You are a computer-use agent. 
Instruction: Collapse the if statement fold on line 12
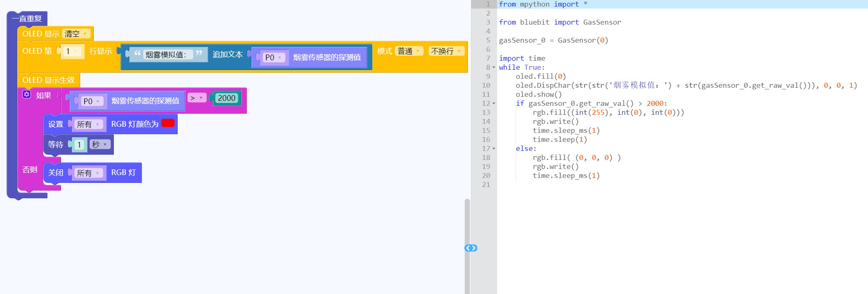click(x=494, y=103)
